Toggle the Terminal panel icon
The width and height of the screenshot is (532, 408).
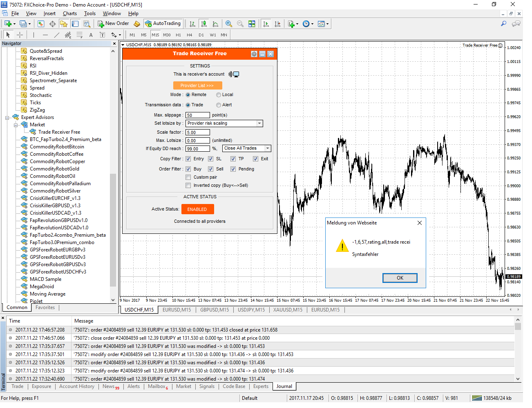point(75,24)
